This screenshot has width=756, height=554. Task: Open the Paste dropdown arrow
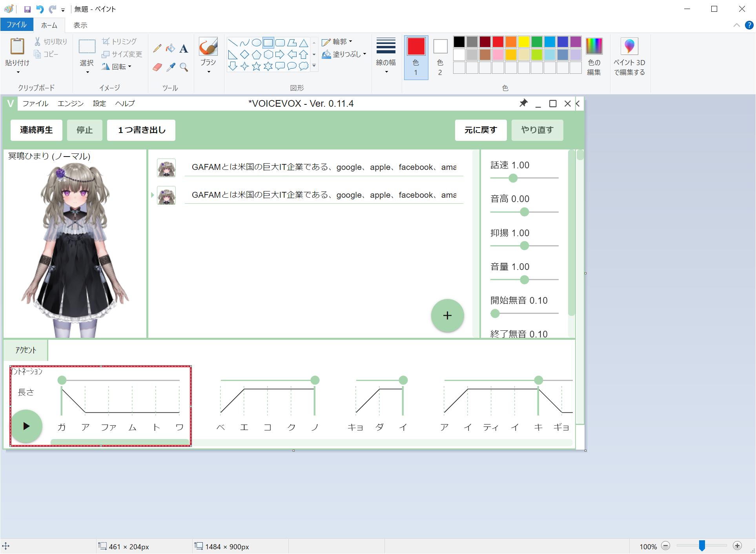click(x=18, y=72)
